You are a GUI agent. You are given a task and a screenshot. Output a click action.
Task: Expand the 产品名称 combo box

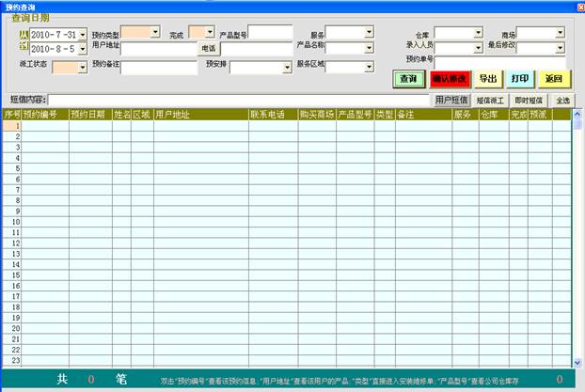tap(369, 48)
